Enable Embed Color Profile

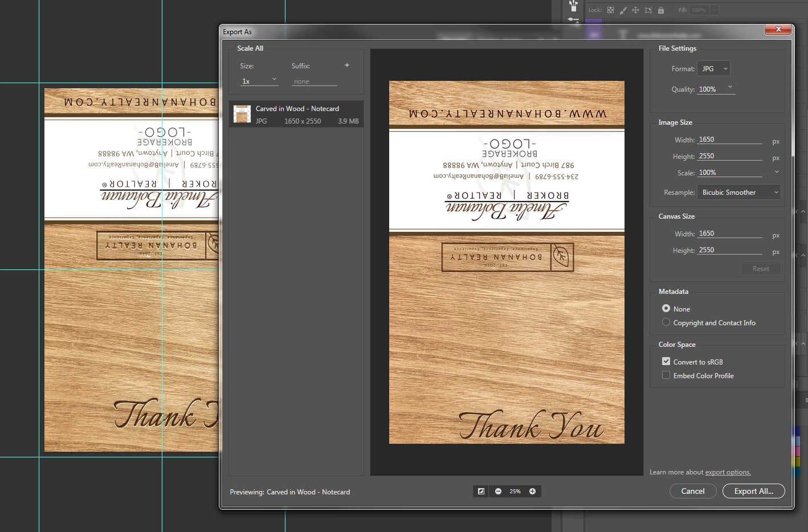pos(666,375)
